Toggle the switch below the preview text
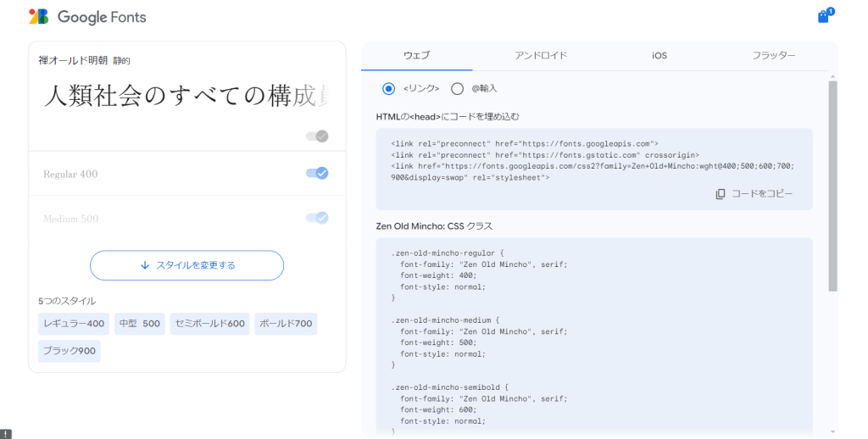 click(x=317, y=136)
